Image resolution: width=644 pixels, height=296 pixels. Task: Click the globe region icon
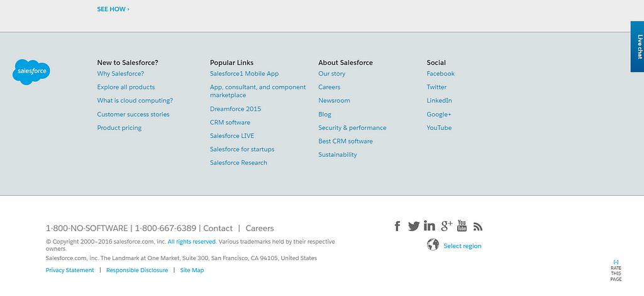(x=433, y=245)
